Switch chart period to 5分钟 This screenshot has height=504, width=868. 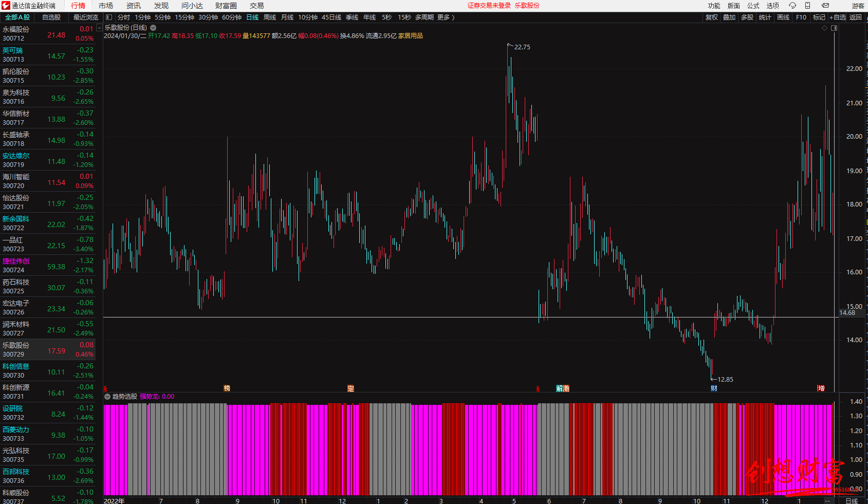[x=162, y=17]
